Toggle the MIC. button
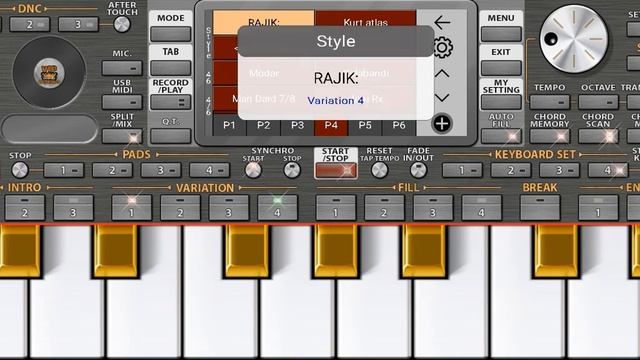Screen dimensions: 640x360 coord(122,68)
